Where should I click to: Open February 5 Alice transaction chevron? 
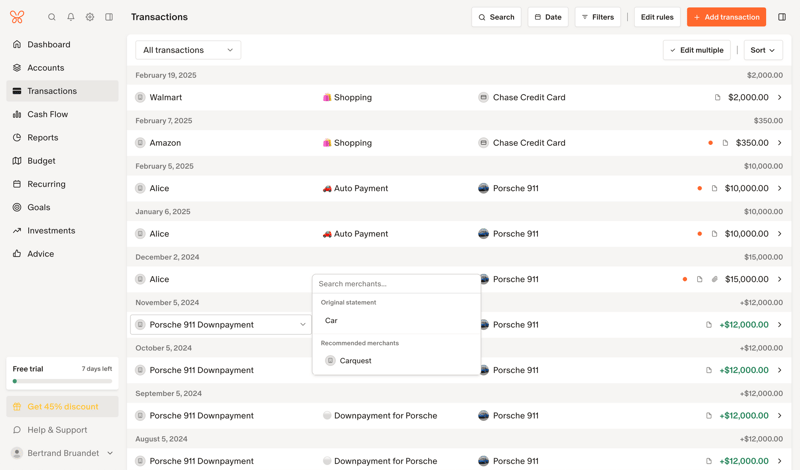pyautogui.click(x=780, y=188)
